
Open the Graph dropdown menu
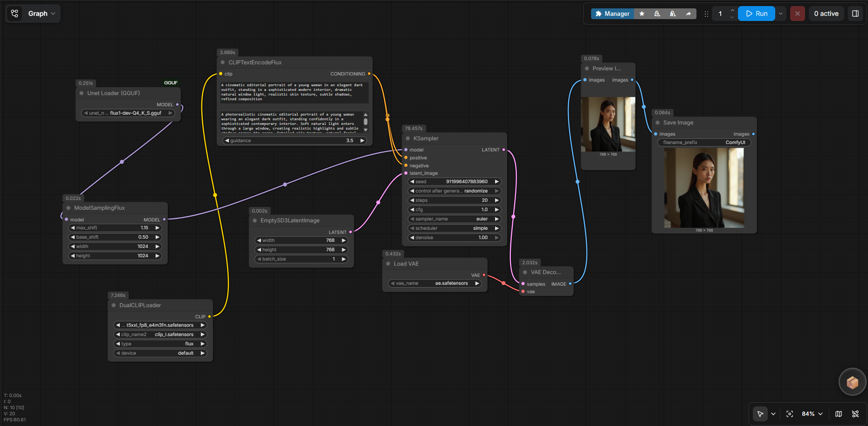tap(42, 14)
